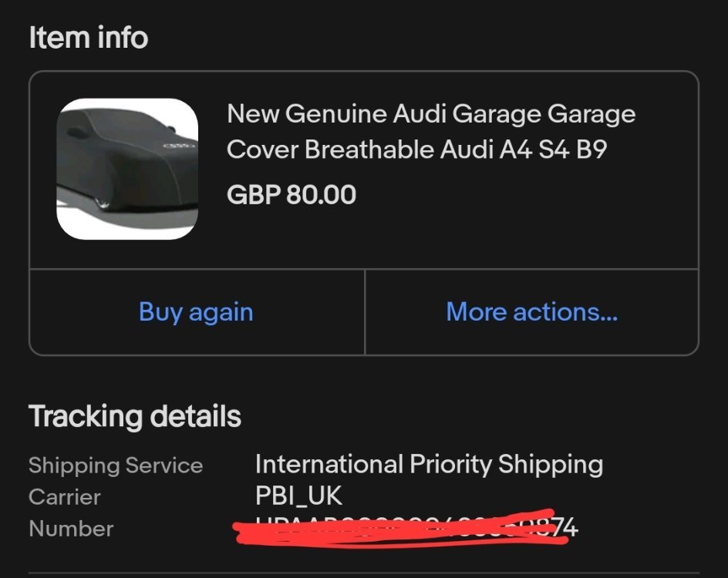The image size is (728, 578).
Task: Click the visible 874 tracking digits
Action: coord(568,527)
